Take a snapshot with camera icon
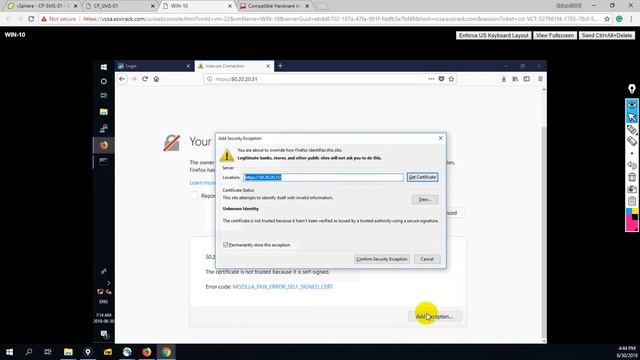The height and width of the screenshot is (360, 640). pos(632,189)
